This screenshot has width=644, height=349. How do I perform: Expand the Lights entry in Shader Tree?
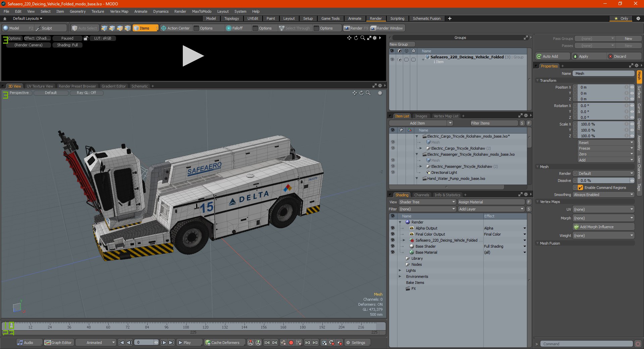[400, 270]
